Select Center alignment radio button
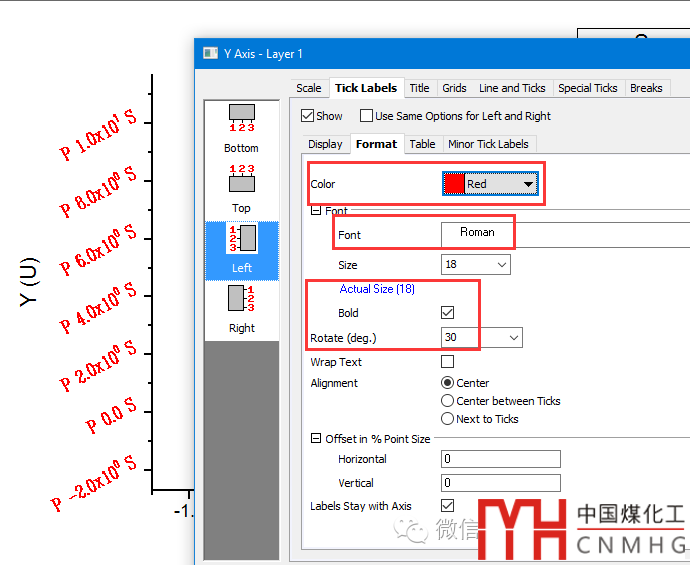The width and height of the screenshot is (690, 565). click(447, 382)
